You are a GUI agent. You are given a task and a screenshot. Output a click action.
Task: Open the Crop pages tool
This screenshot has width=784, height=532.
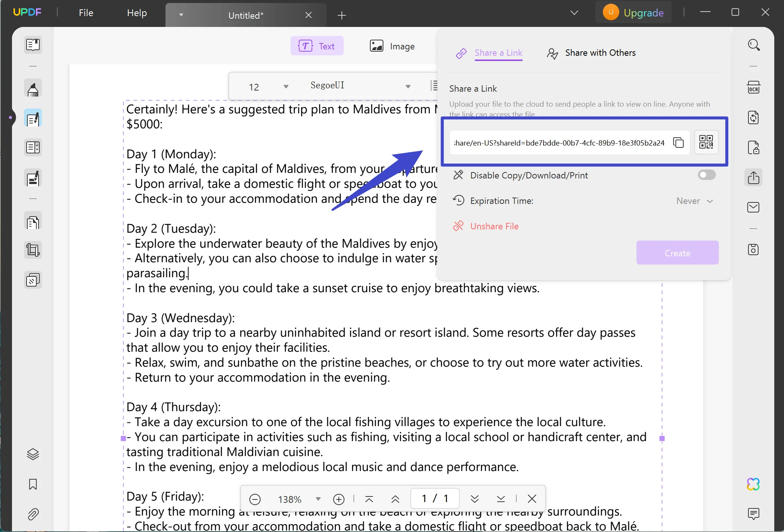33,250
